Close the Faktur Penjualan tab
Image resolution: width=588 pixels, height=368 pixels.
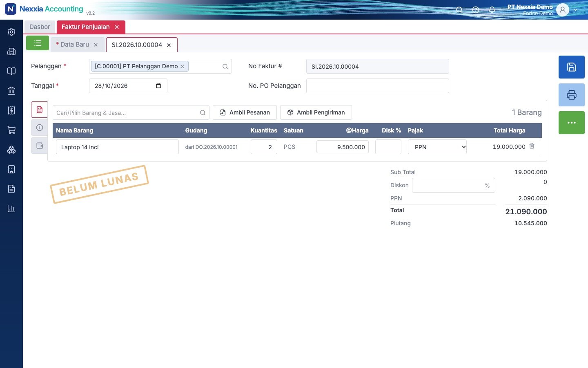[x=117, y=27]
